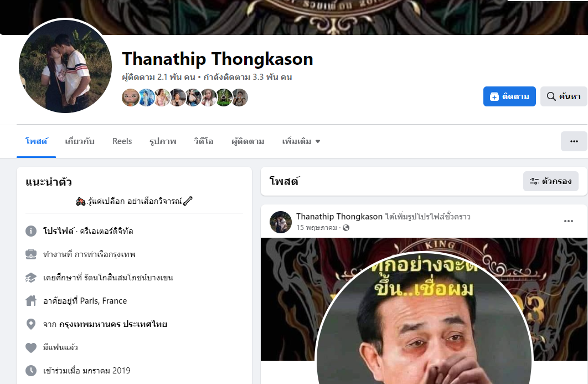Image resolution: width=588 pixels, height=384 pixels.
Task: Expand the เพิ่มเติม dropdown tab
Action: tap(301, 141)
